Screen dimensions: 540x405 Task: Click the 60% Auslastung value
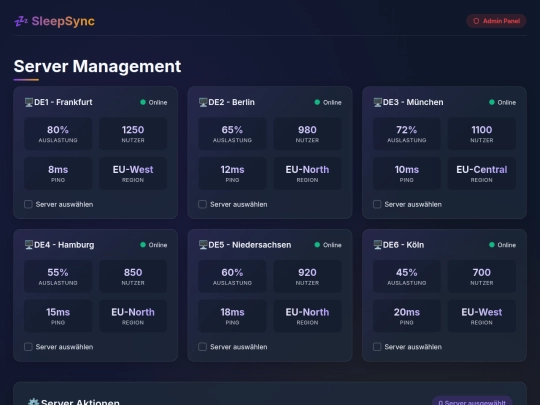tap(232, 272)
